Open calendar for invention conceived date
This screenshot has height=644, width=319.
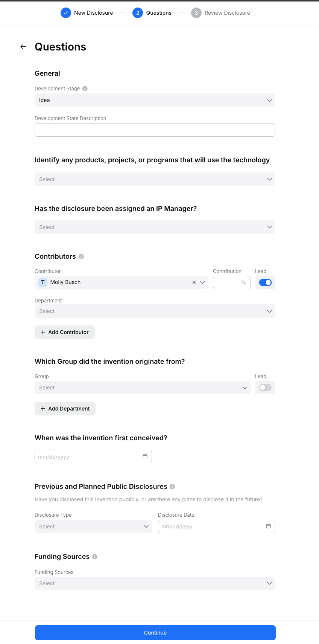[x=145, y=456]
